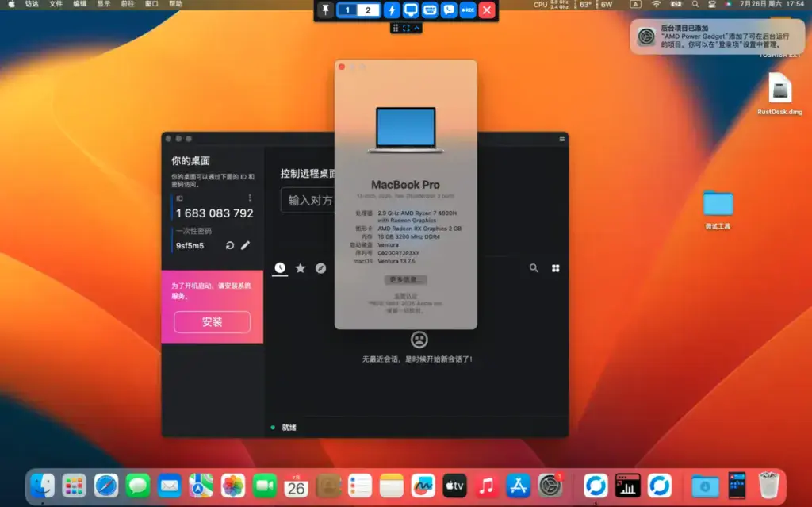Edit the one-time password with pencil icon
Viewport: 812px width, 507px height.
pyautogui.click(x=246, y=245)
